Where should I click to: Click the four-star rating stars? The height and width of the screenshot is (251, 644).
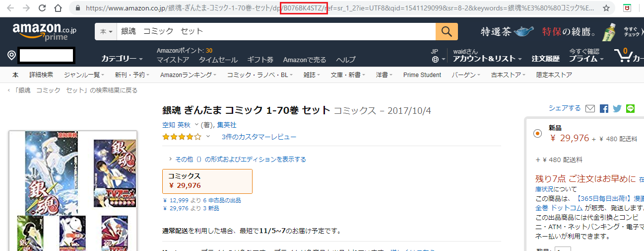point(182,137)
